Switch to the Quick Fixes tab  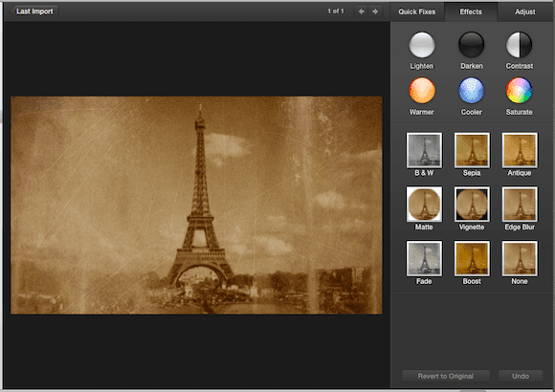[x=417, y=11]
